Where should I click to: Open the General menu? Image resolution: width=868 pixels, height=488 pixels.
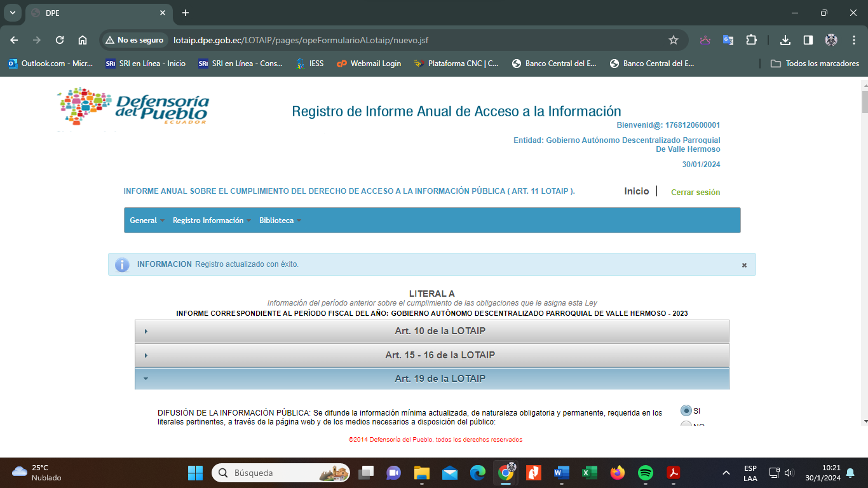click(x=146, y=220)
